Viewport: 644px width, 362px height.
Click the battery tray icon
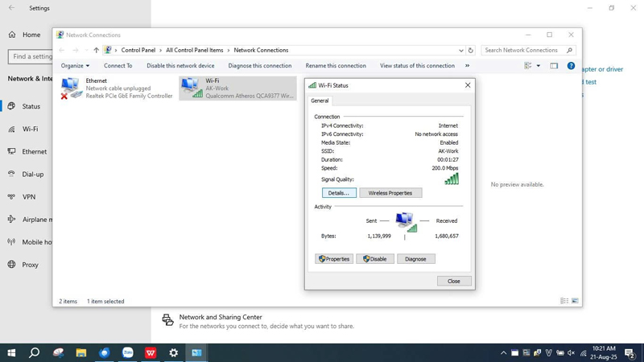pyautogui.click(x=560, y=353)
